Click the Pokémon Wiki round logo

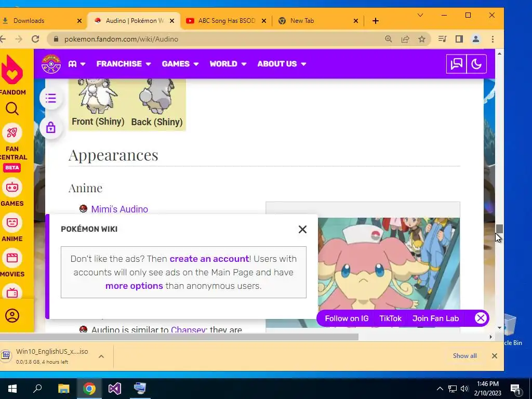coord(51,64)
